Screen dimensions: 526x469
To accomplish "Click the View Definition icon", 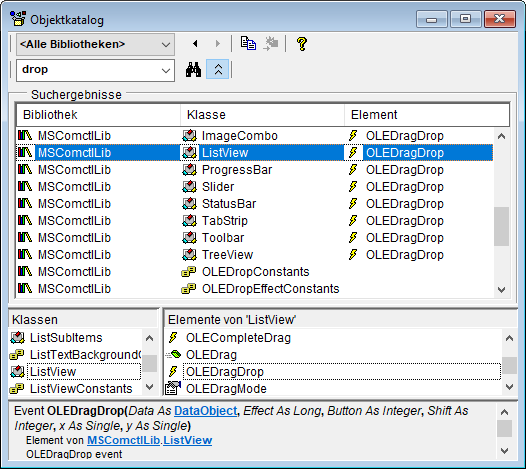I will pos(271,44).
